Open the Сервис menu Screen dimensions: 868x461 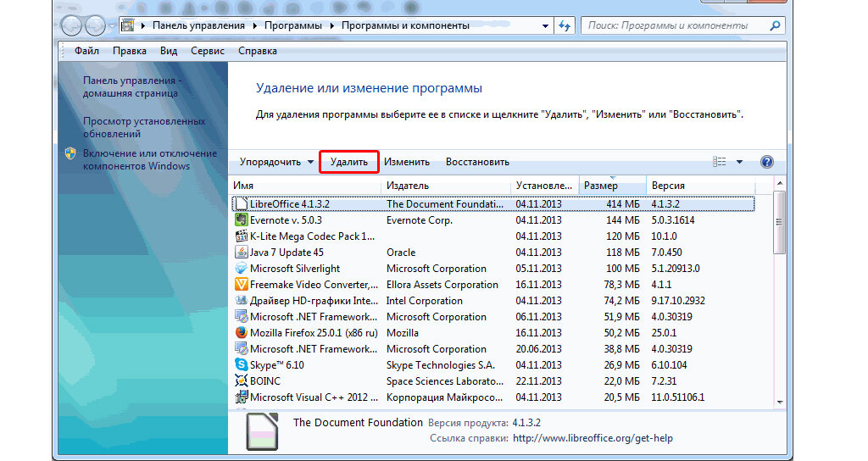click(x=208, y=51)
